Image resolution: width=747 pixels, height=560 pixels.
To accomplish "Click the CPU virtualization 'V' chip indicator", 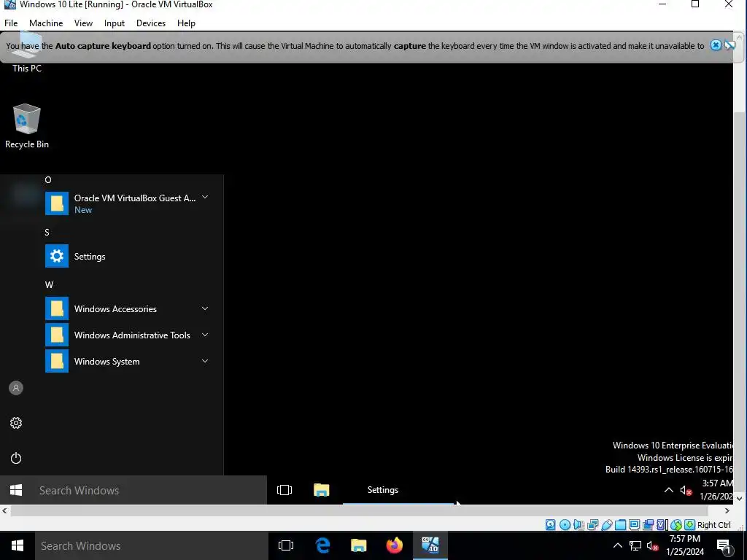I will tap(662, 525).
